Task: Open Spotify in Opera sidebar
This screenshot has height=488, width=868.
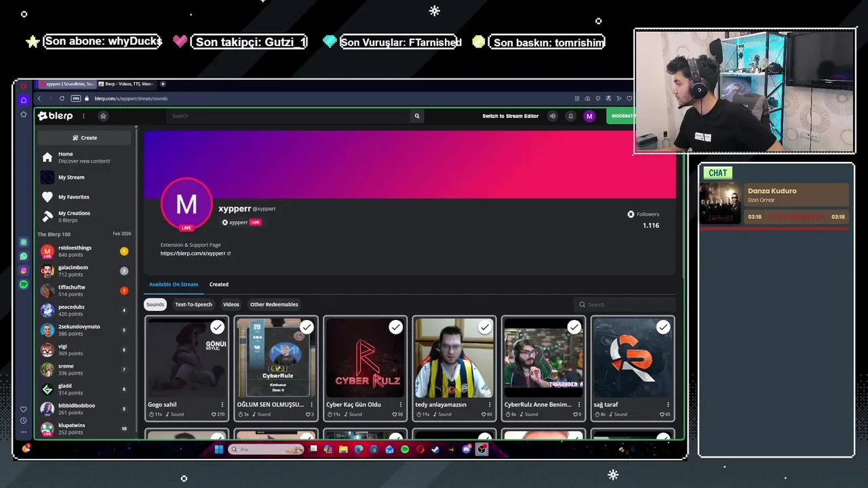Action: point(24,285)
